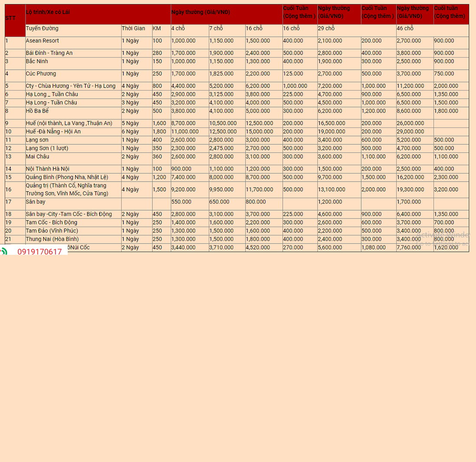This screenshot has height=462, width=476.
Task: Select the Asean Resort route cell
Action: pyautogui.click(x=42, y=41)
